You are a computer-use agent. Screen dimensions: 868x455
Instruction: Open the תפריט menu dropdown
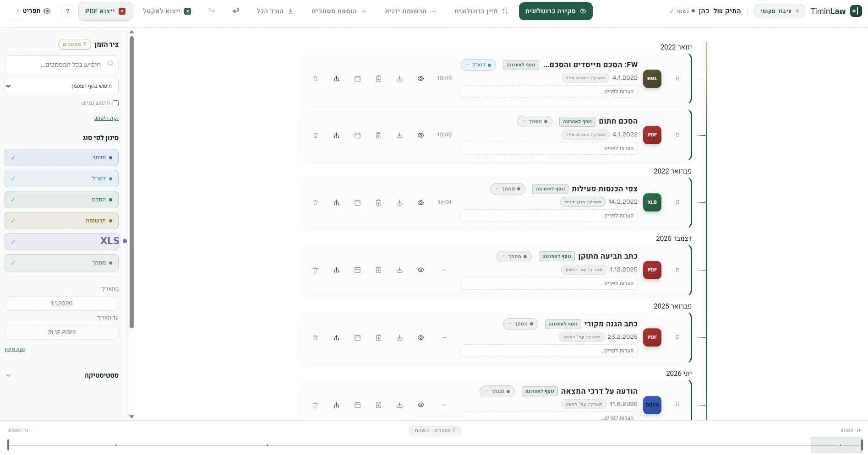point(33,11)
